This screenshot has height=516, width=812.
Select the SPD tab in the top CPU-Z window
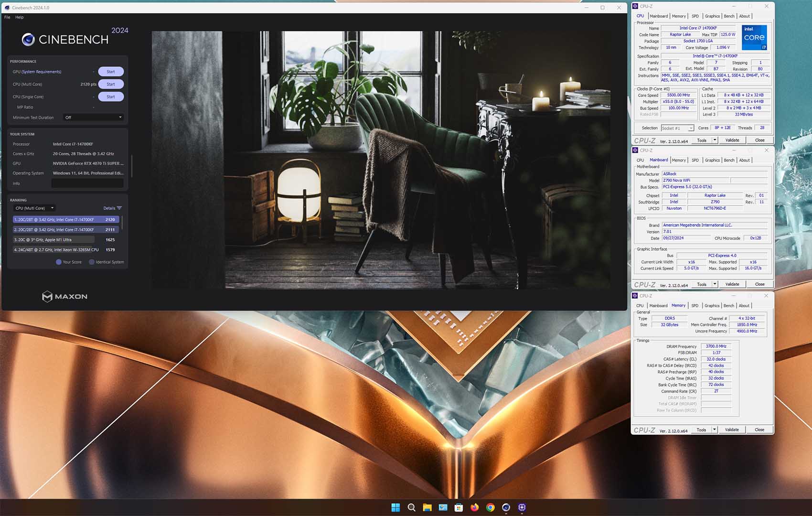[695, 16]
